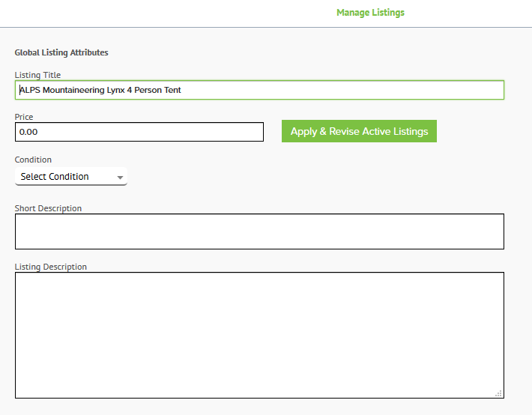
Task: Open the Manage Listings tab
Action: [x=370, y=13]
